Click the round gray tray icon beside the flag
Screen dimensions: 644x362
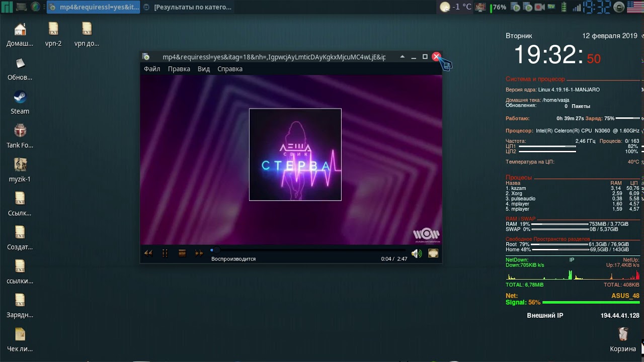point(619,7)
